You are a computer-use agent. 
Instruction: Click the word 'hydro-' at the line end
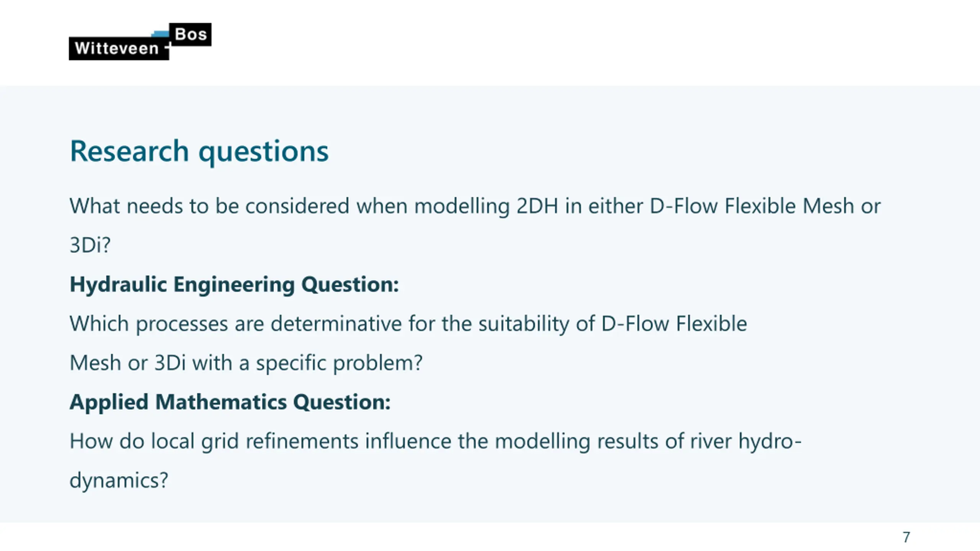(770, 442)
